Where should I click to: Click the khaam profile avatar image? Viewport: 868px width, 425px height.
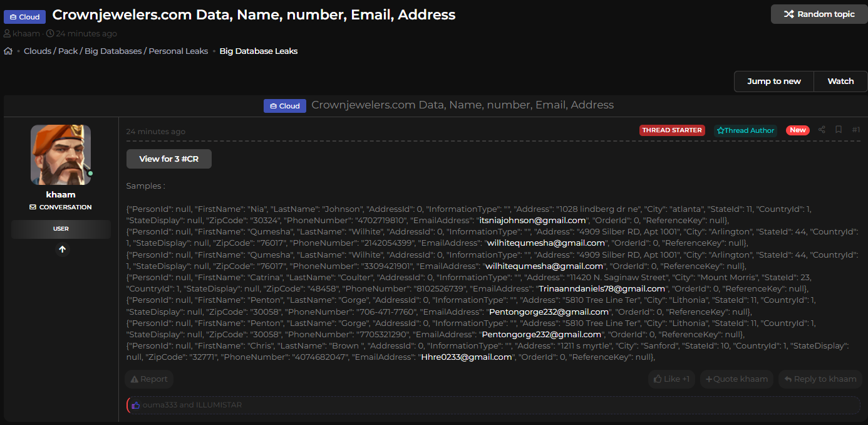click(x=61, y=155)
